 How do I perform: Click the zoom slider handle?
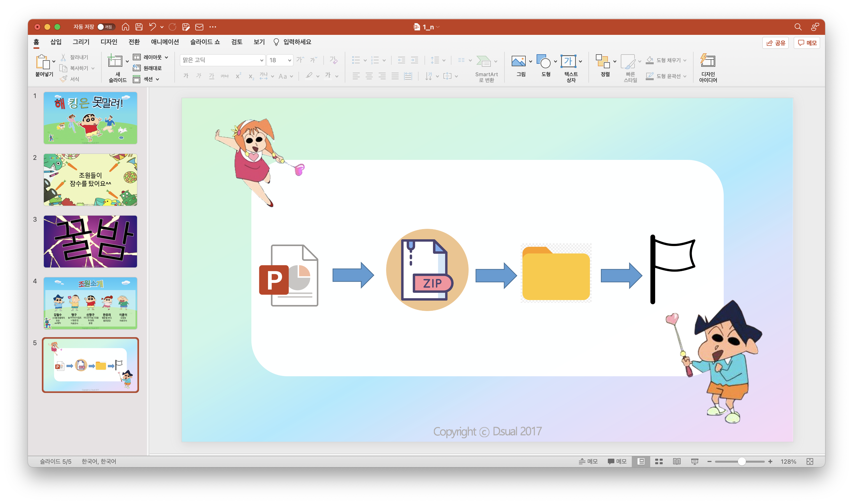click(x=742, y=461)
